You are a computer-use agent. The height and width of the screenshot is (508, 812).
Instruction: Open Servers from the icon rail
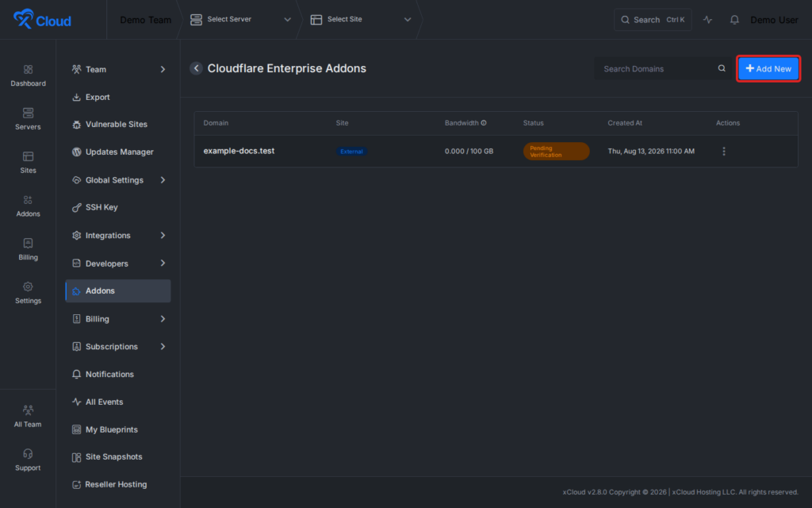28,119
